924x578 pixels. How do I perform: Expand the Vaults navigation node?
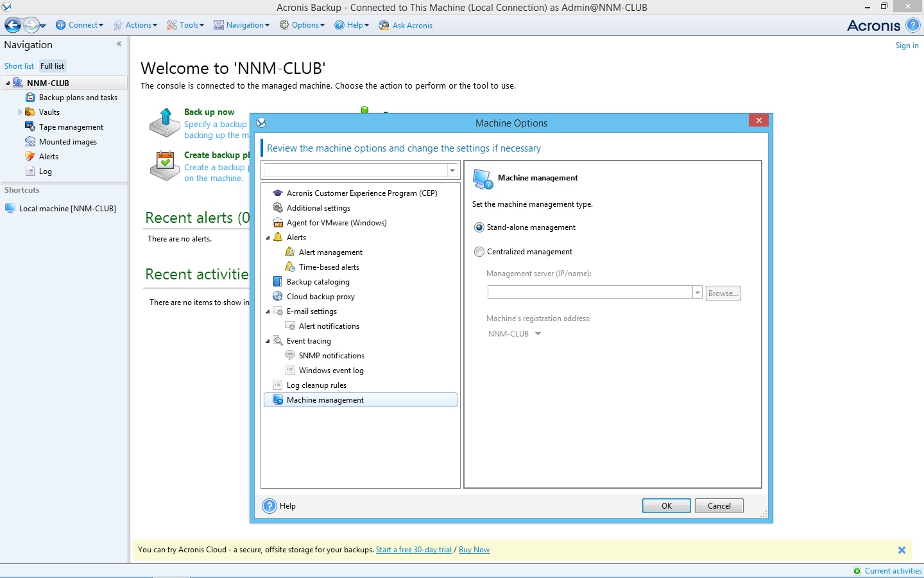pyautogui.click(x=20, y=112)
